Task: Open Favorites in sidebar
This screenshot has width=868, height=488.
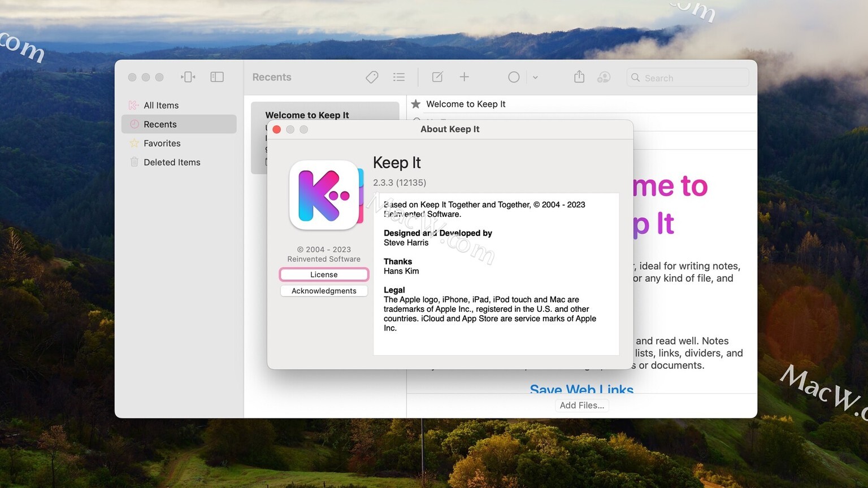Action: [179, 143]
